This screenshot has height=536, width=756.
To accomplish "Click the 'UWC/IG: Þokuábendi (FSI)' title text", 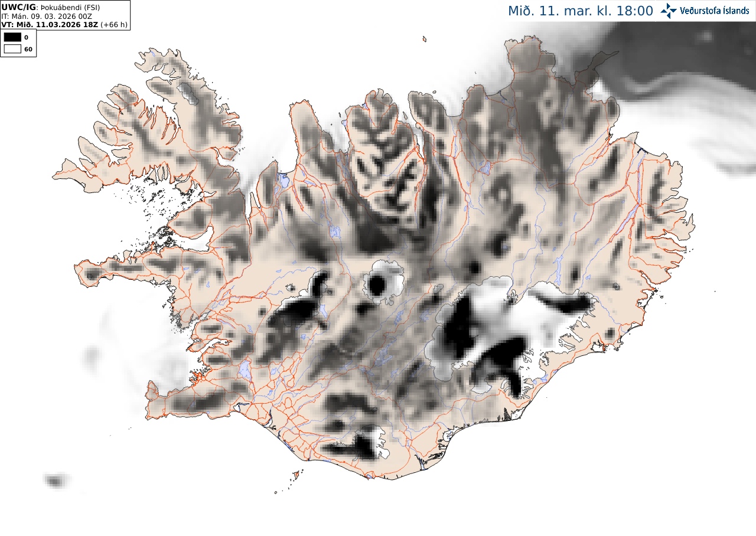I will point(51,7).
